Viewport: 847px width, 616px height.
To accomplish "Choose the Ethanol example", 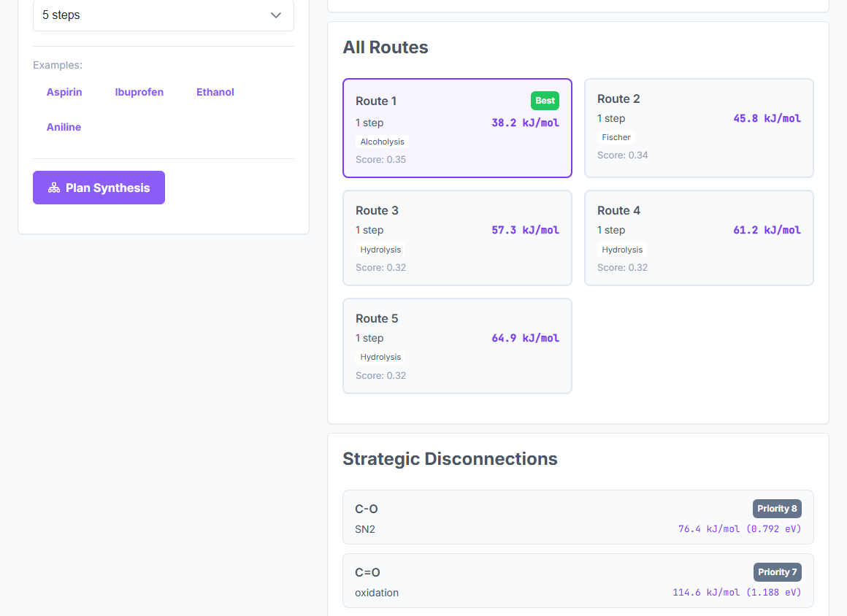I will pos(215,92).
